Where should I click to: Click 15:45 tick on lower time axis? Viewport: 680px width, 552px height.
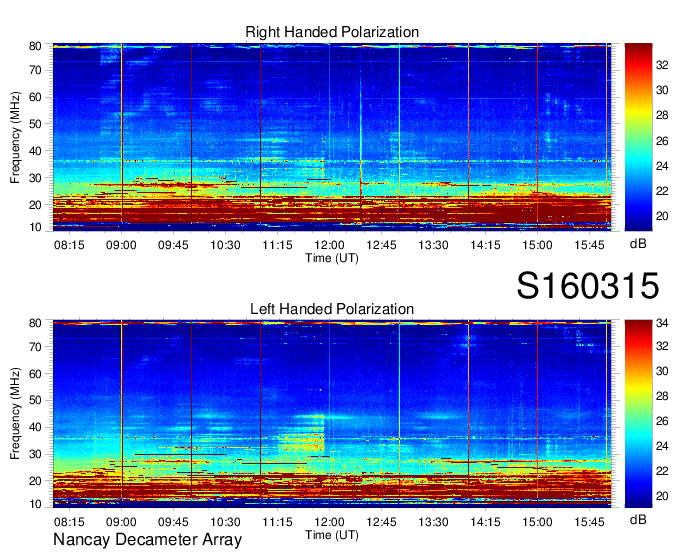click(589, 522)
